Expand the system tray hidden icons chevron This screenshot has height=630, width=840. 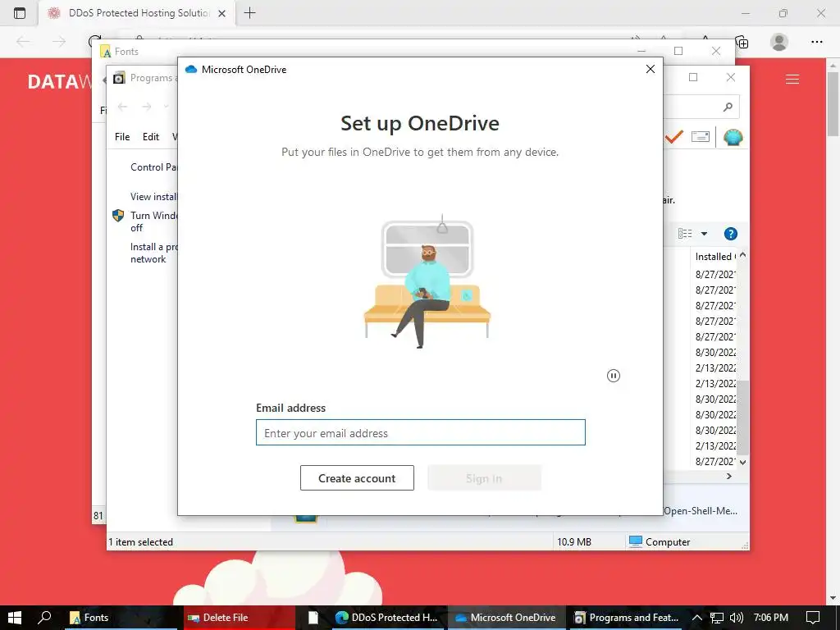(x=697, y=618)
